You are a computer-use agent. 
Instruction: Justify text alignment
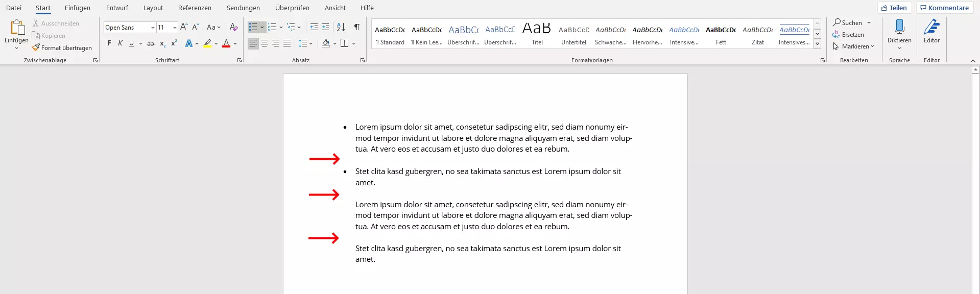pos(287,43)
